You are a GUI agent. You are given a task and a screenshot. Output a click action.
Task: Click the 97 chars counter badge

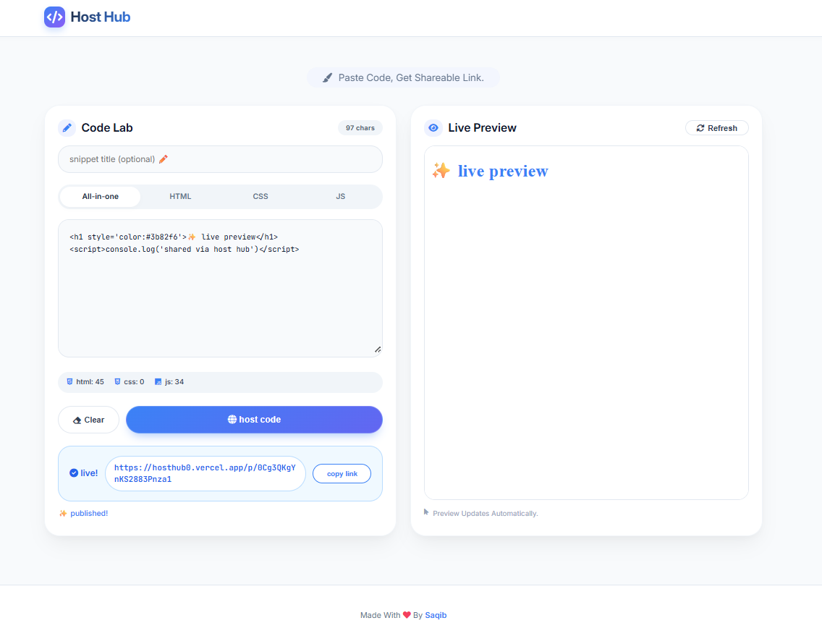[360, 128]
